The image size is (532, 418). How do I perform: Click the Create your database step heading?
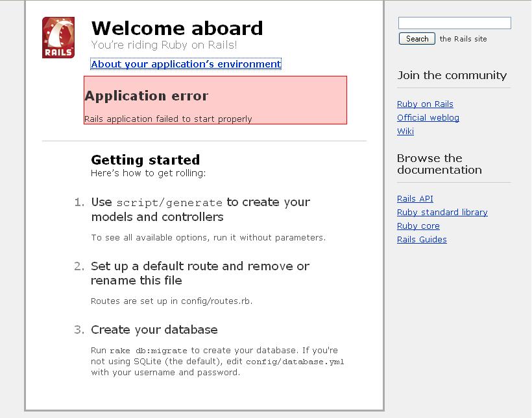(154, 330)
